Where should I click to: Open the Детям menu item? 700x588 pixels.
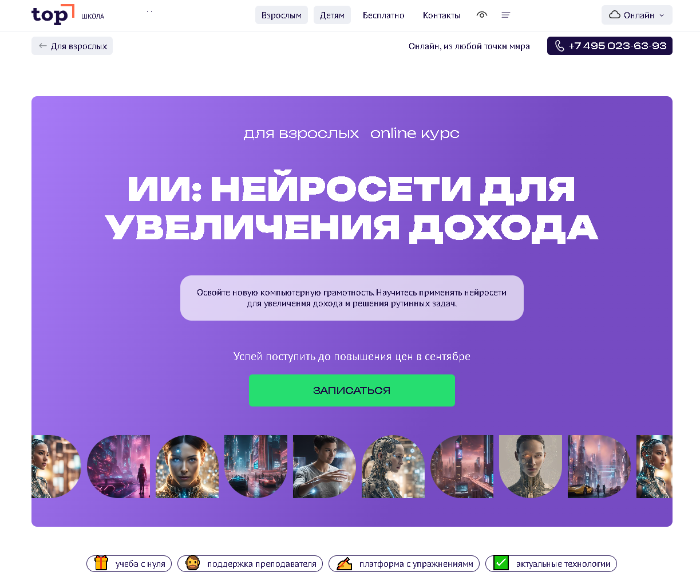click(x=332, y=15)
